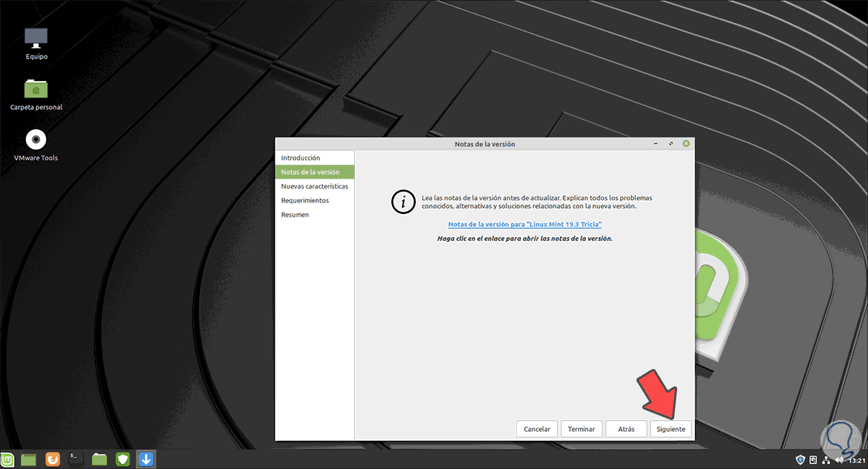Open the Linux Mint menu
Image resolution: width=868 pixels, height=469 pixels.
click(10, 459)
